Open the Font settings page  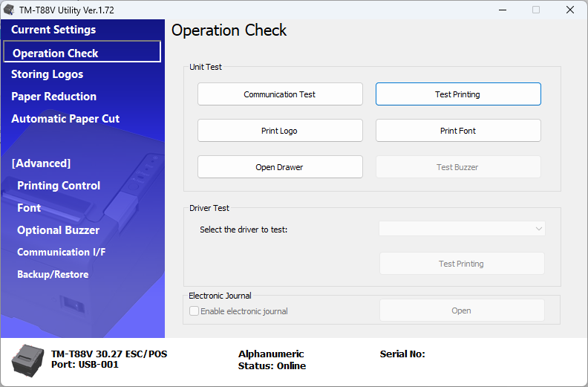point(29,207)
